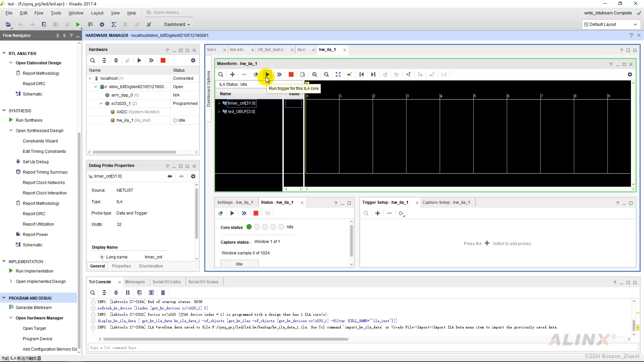Pause the Tcl Console output
The width and height of the screenshot is (644, 362).
(x=128, y=293)
